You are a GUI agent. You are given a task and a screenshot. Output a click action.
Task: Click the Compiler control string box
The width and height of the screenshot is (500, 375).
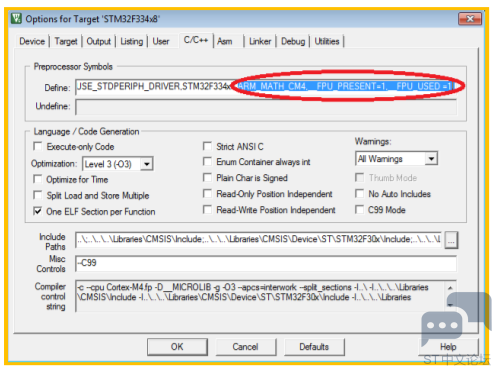pyautogui.click(x=261, y=296)
